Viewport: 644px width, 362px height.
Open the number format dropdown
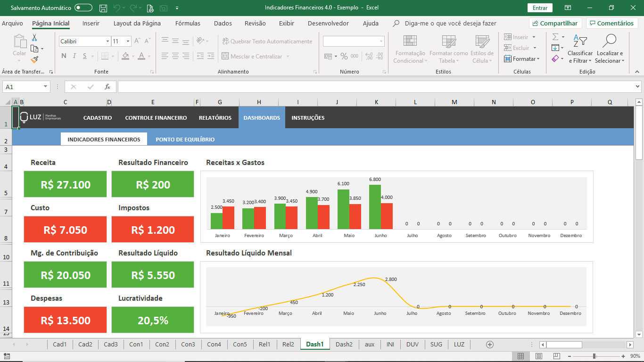(x=381, y=41)
